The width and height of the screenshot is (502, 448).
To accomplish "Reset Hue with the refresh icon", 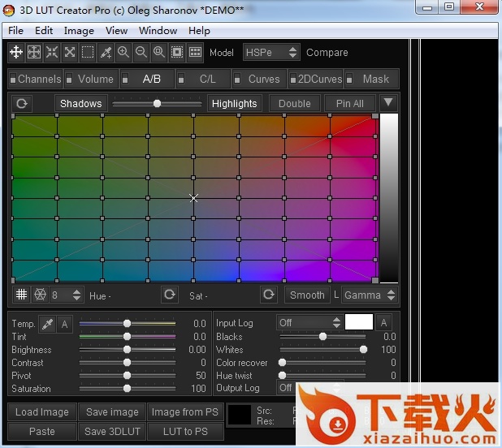I will pos(170,295).
